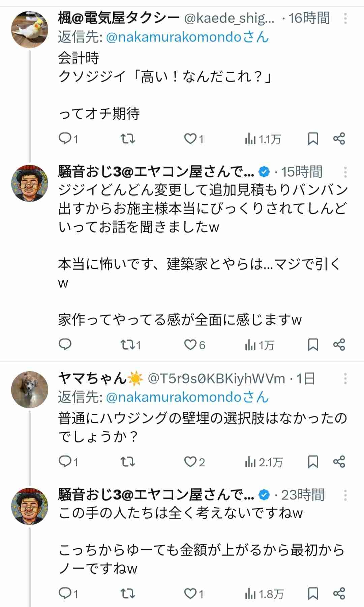Image resolution: width=364 pixels, height=607 pixels.
Task: Retweet the 建築家 tweet with 1 retweet
Action: tap(128, 345)
